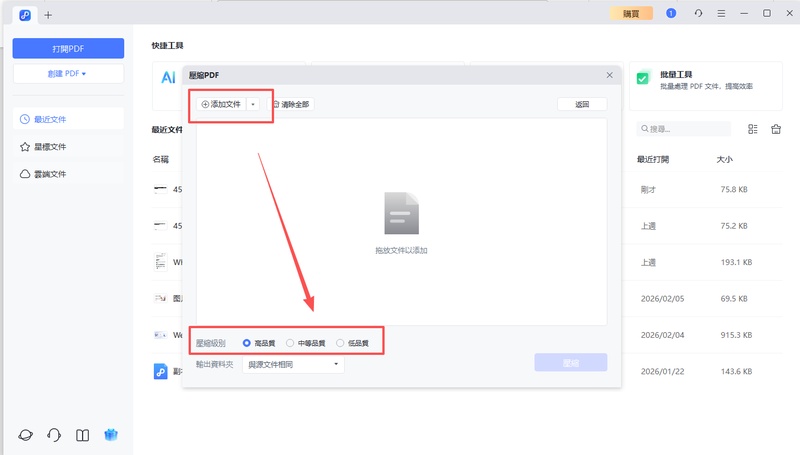Click the file row sized 75.8 KB
800x455 pixels.
pyautogui.click(x=704, y=189)
